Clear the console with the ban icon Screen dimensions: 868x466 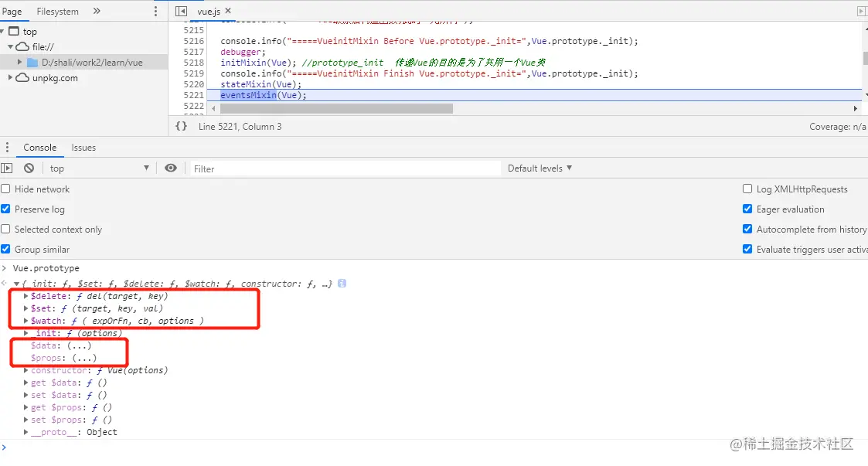[x=29, y=168]
